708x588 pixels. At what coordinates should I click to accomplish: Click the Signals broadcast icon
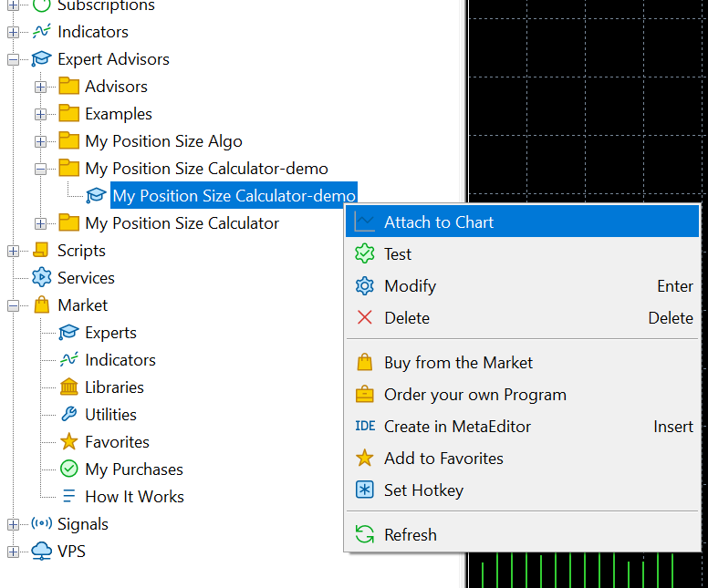coord(42,523)
